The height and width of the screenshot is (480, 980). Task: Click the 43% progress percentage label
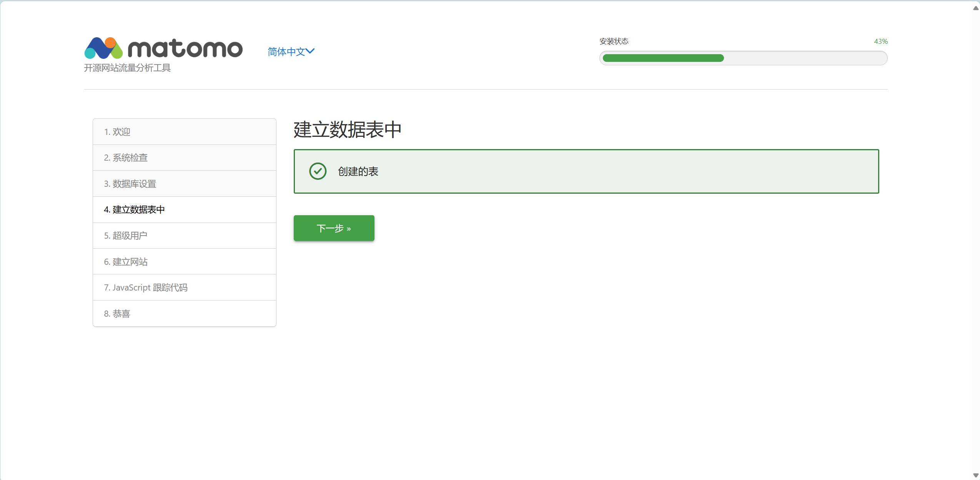click(880, 42)
